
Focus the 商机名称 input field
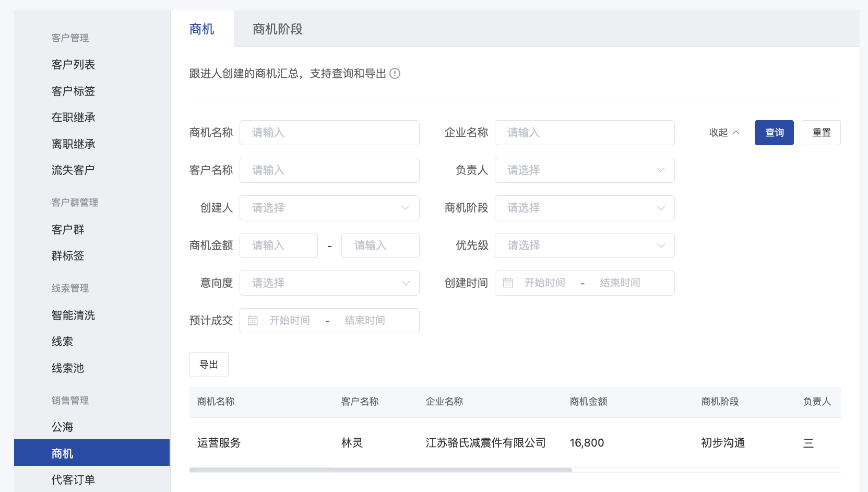pyautogui.click(x=329, y=133)
